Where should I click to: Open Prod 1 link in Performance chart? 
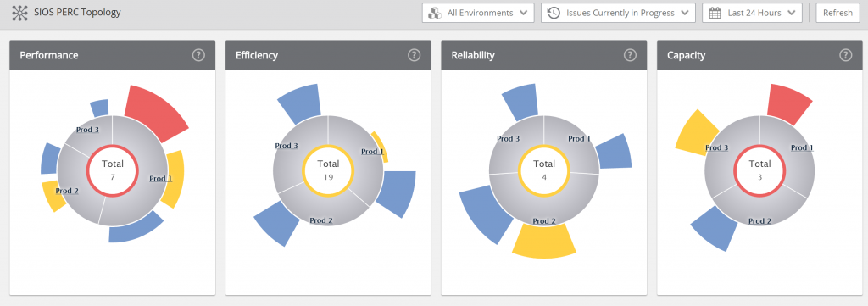[x=160, y=179]
